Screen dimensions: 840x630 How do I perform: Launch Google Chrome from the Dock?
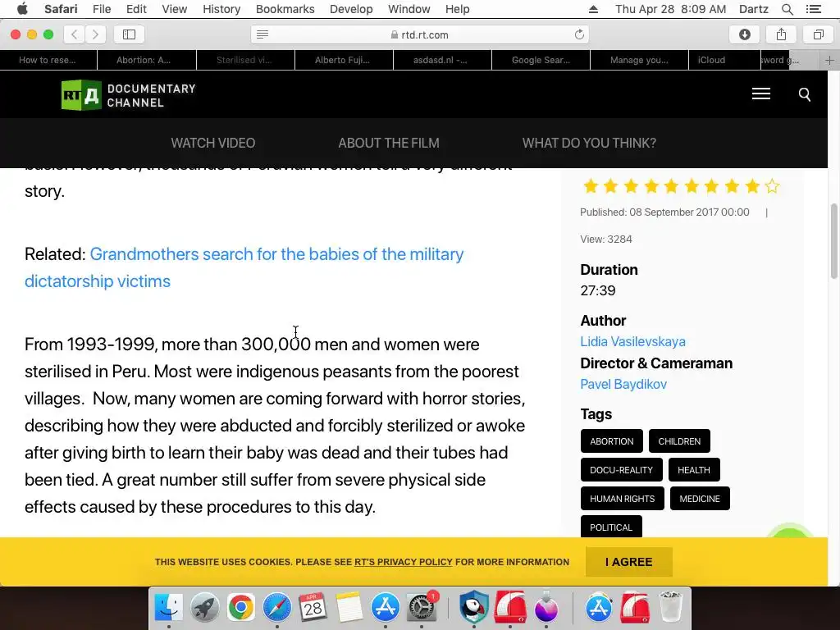(x=240, y=607)
